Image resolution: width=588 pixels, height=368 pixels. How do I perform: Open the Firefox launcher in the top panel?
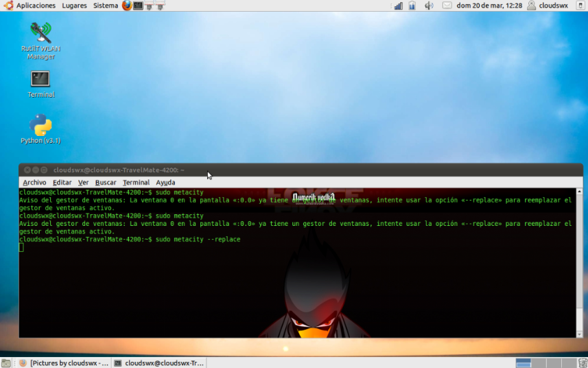point(127,5)
